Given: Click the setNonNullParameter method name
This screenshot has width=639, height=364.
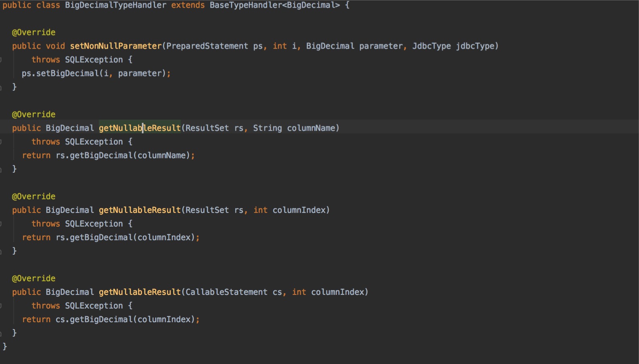Looking at the screenshot, I should point(116,46).
